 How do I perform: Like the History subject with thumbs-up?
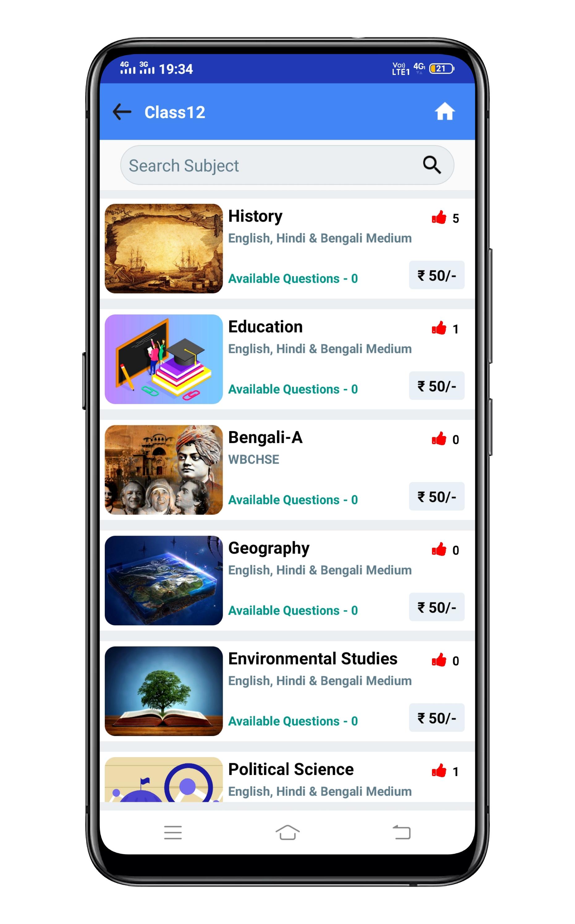point(439,217)
